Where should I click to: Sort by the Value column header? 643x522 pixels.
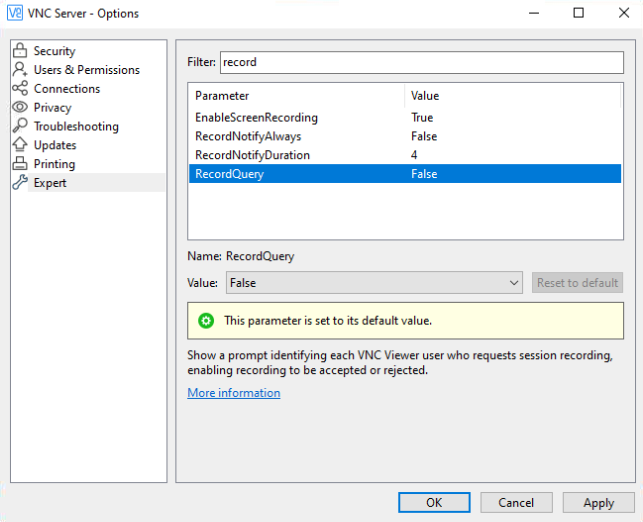pos(513,96)
